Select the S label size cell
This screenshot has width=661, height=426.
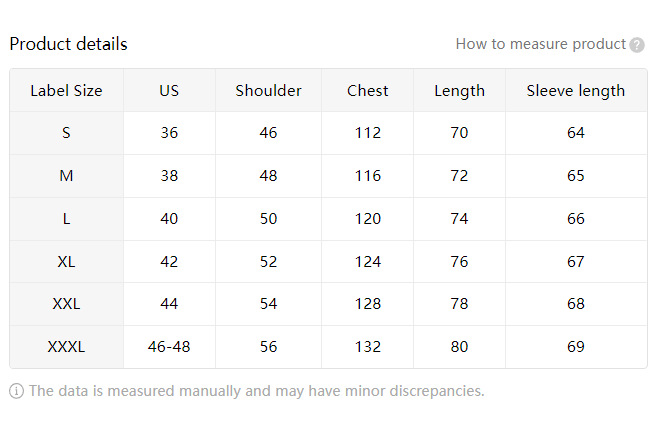point(66,133)
